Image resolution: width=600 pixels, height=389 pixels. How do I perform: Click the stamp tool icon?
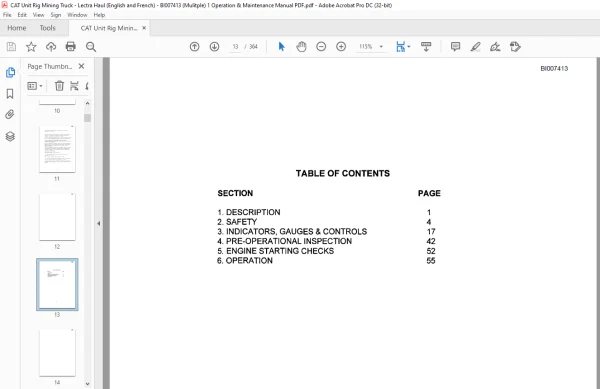[x=515, y=47]
